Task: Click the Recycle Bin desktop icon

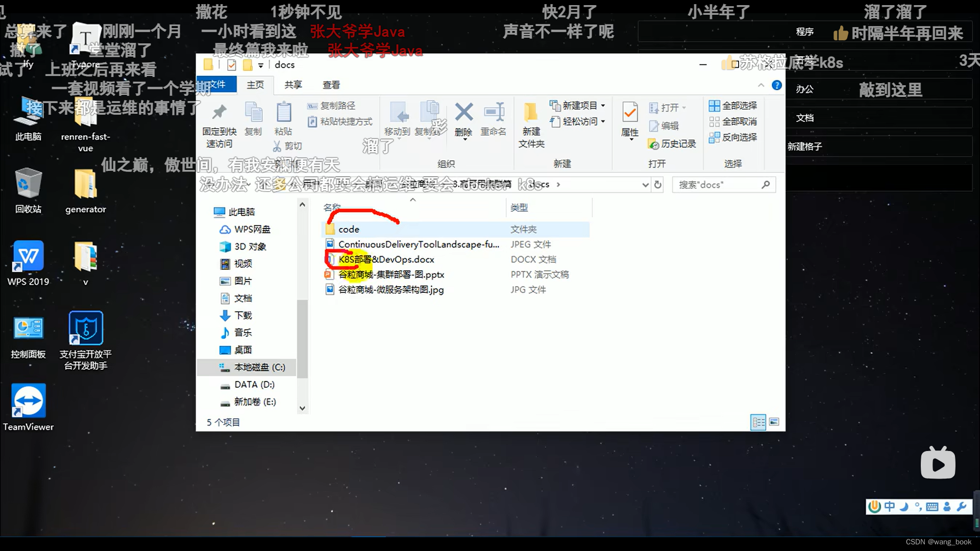Action: [x=28, y=191]
